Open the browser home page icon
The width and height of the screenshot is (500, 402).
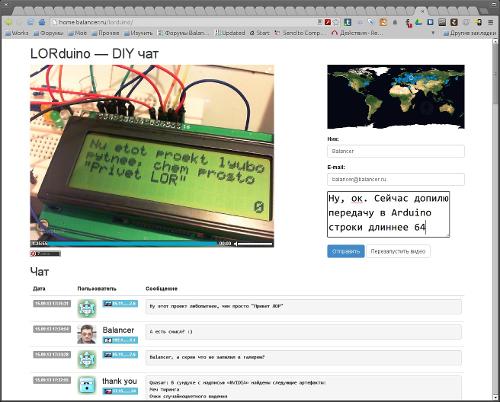coord(42,22)
